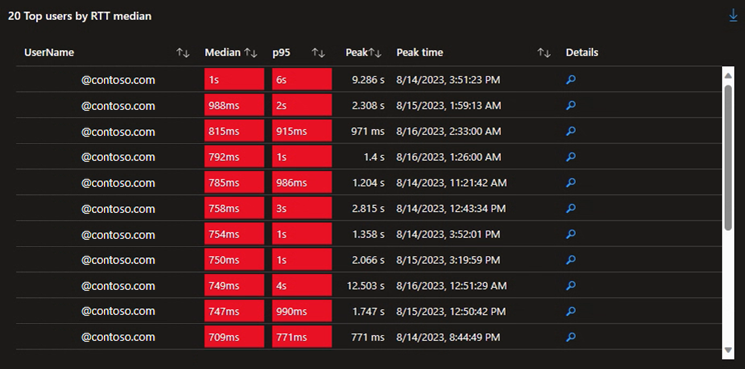
Task: Sort table by UserName column arrows
Action: point(183,53)
